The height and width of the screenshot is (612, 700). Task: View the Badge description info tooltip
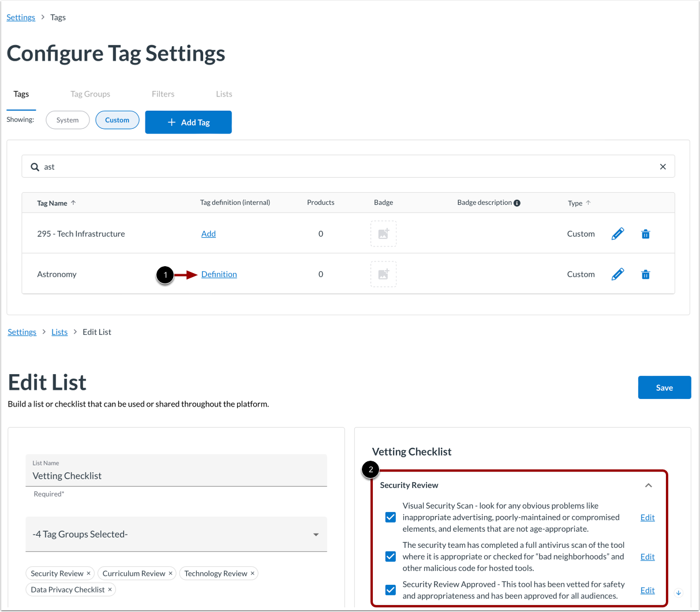[x=517, y=203]
